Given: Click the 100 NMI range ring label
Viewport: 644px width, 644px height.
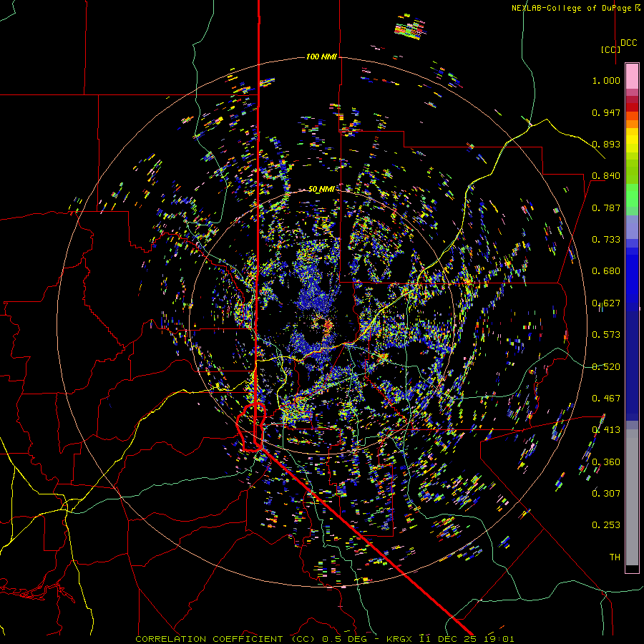Looking at the screenshot, I should [x=321, y=57].
